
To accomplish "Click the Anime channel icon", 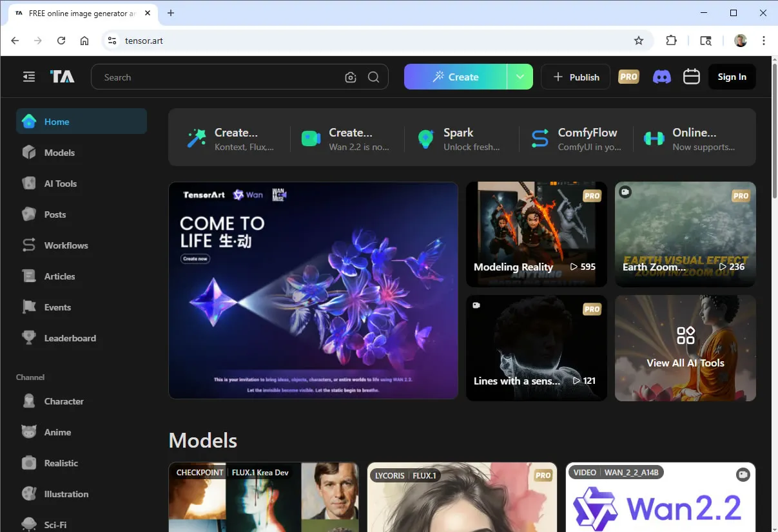I will tap(29, 432).
